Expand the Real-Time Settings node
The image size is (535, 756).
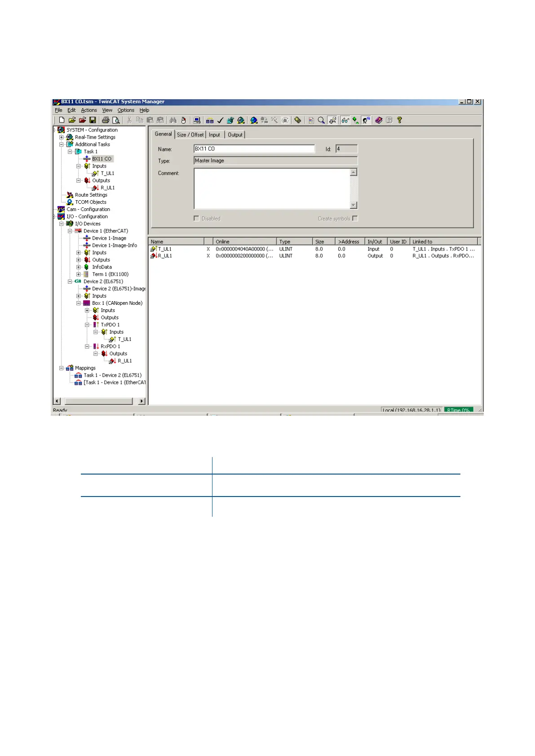click(62, 137)
